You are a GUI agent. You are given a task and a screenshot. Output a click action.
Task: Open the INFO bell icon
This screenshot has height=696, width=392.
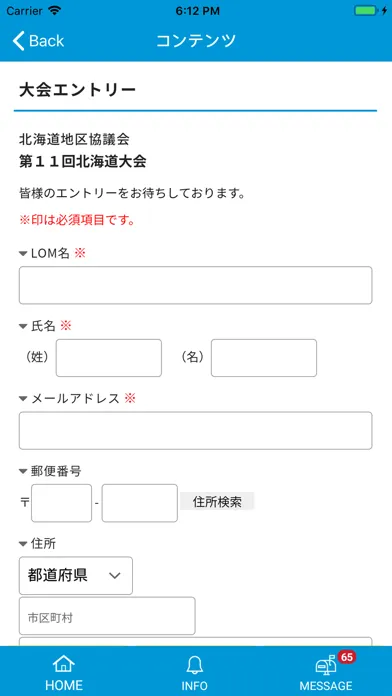pos(194,664)
